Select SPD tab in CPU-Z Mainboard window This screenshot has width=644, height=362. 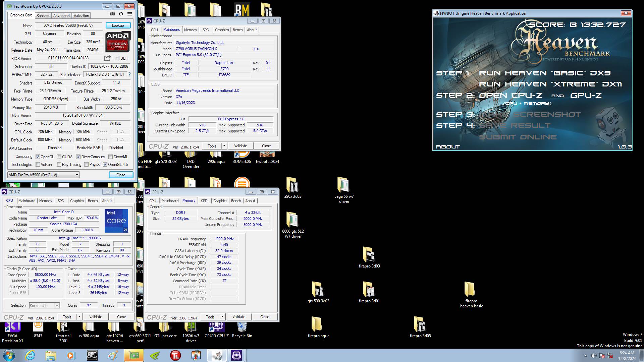click(206, 30)
